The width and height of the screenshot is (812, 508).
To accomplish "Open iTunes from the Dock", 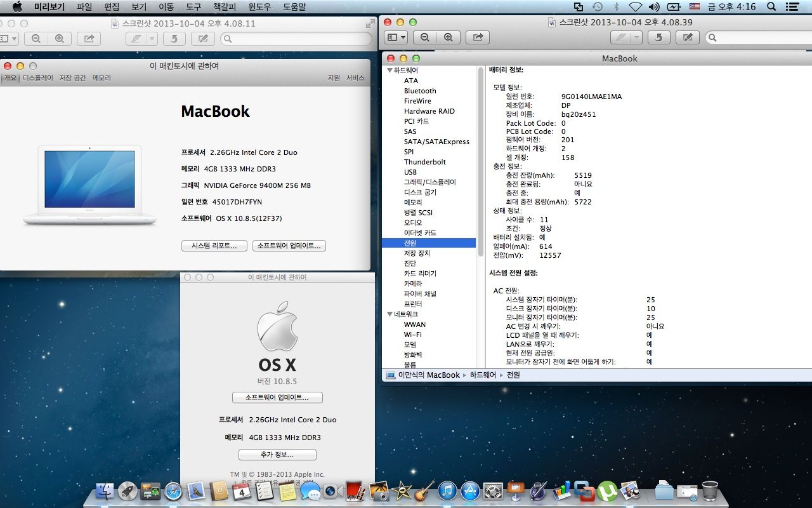I will (447, 491).
